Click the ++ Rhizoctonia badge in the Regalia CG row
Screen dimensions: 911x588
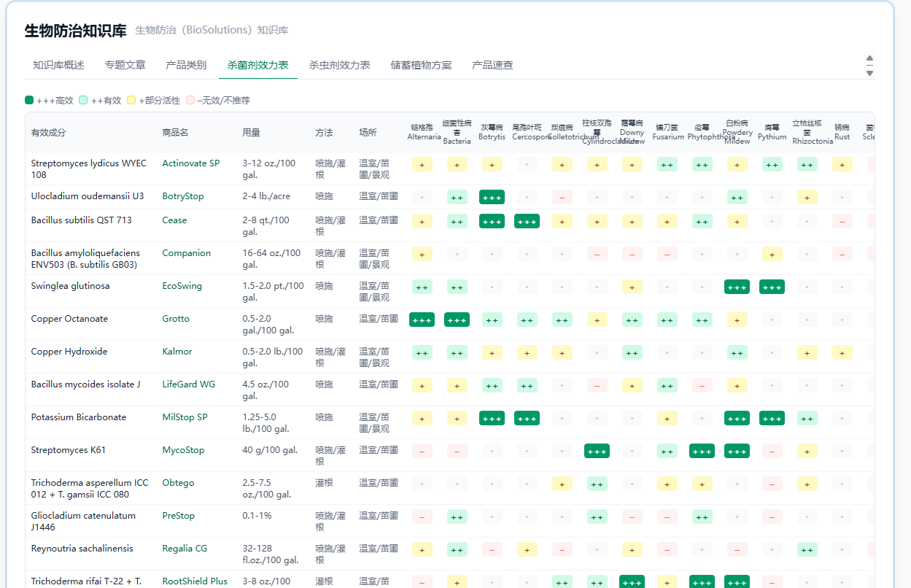tap(807, 549)
